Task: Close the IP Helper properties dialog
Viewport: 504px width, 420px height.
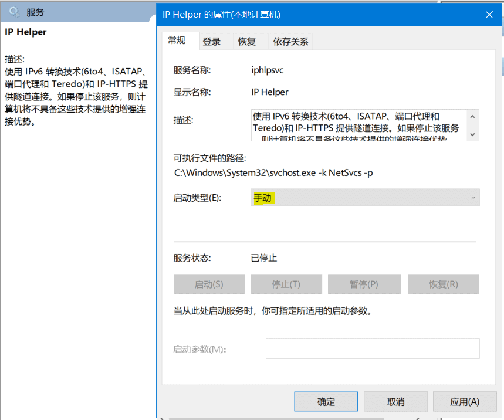Action: (488, 15)
